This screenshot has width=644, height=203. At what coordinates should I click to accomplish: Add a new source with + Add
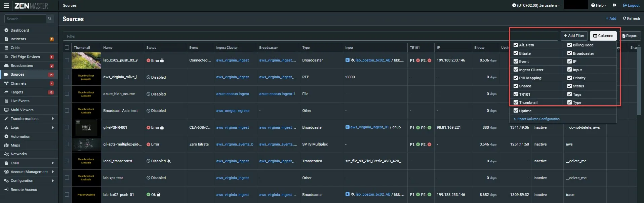pos(611,18)
